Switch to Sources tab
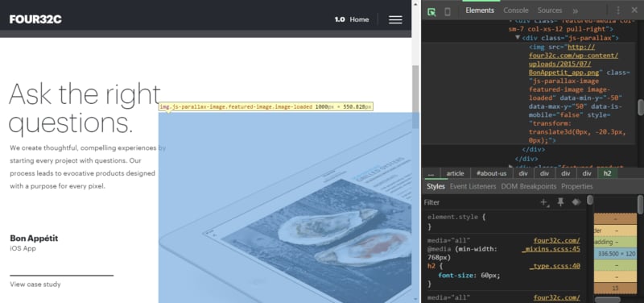Viewport: 644px width, 303px height. click(x=550, y=10)
